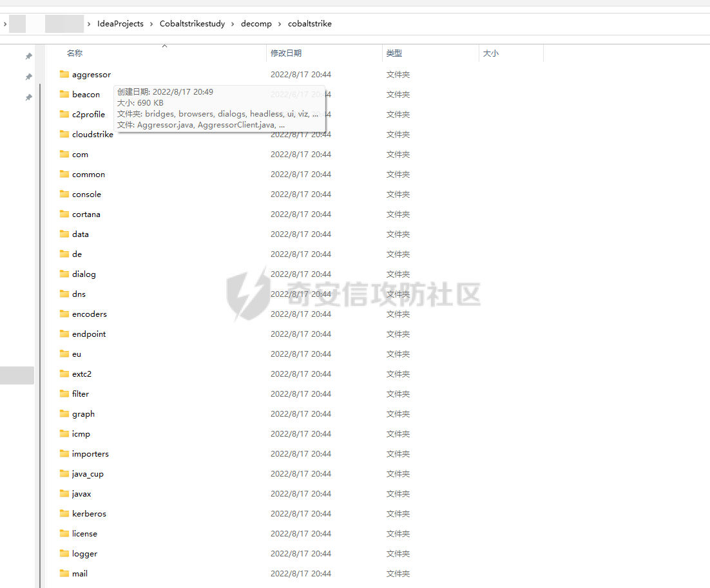Click the logger folder icon
The image size is (710, 588).
coord(64,553)
